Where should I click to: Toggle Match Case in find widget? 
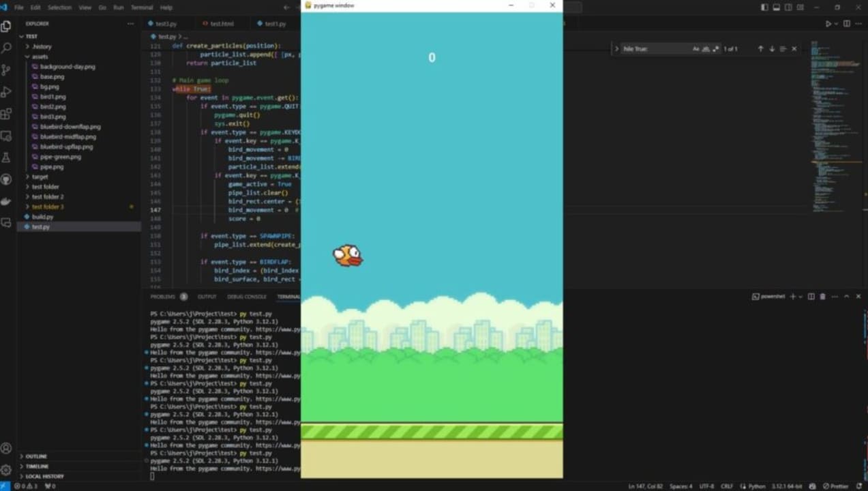[x=696, y=49]
